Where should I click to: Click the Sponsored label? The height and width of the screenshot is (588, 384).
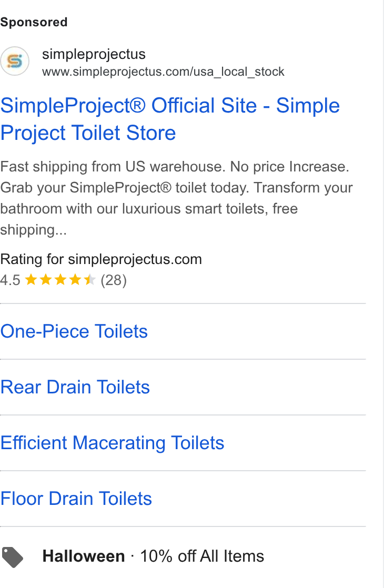(34, 22)
